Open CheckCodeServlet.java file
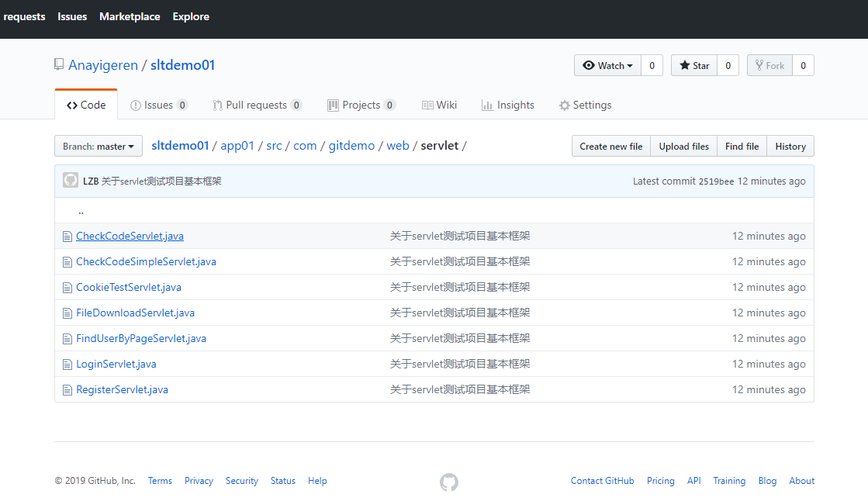Image resolution: width=868 pixels, height=501 pixels. 130,237
